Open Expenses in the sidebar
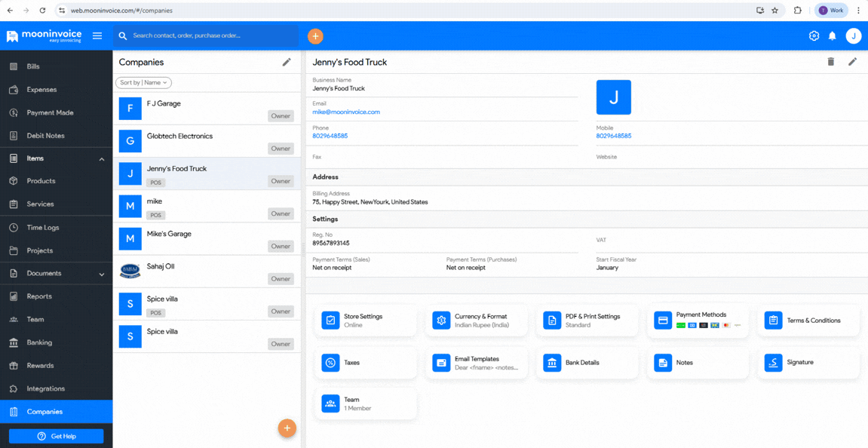 point(56,89)
